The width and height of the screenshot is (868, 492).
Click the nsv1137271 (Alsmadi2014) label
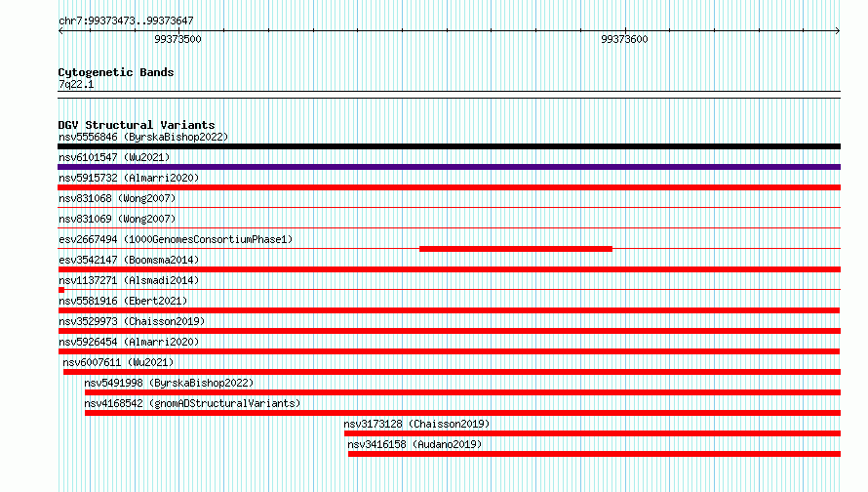tap(129, 280)
